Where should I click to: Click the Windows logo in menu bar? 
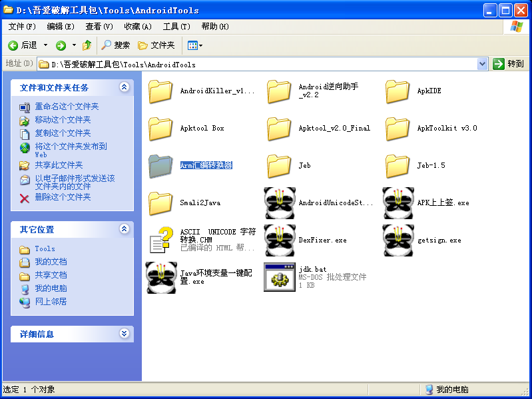[x=517, y=27]
